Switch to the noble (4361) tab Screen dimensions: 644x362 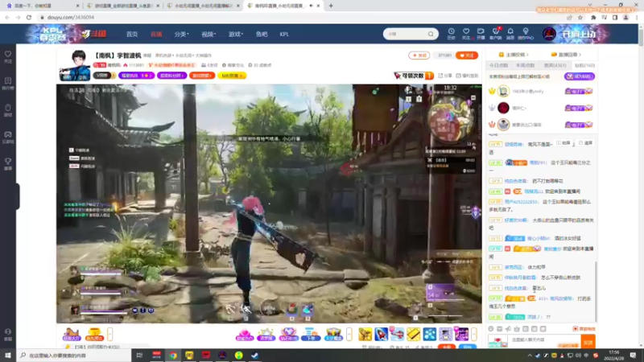[555, 65]
